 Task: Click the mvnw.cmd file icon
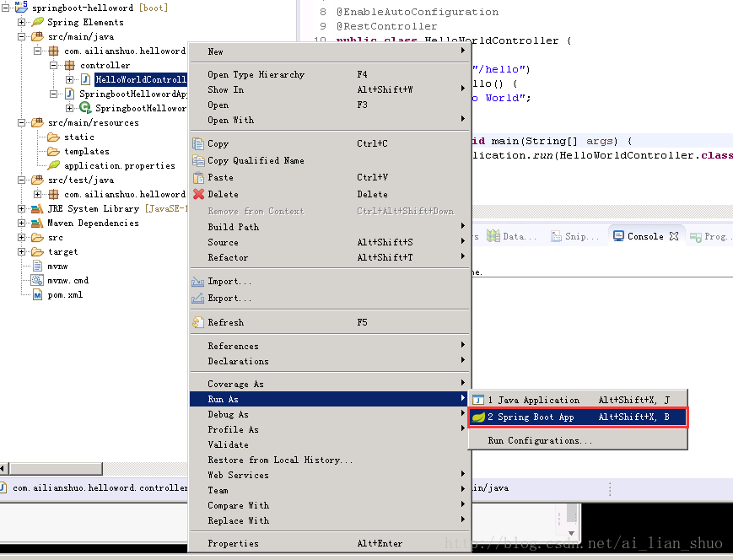(x=37, y=281)
